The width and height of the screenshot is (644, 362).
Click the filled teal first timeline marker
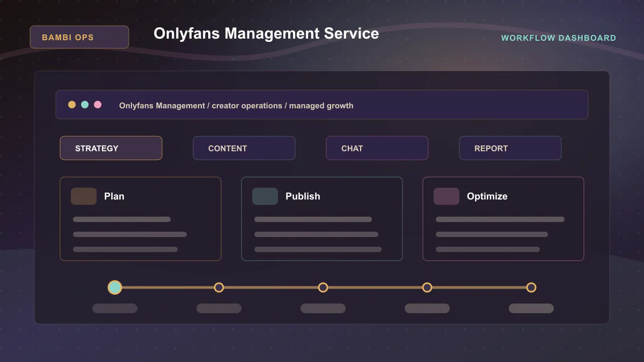[115, 287]
